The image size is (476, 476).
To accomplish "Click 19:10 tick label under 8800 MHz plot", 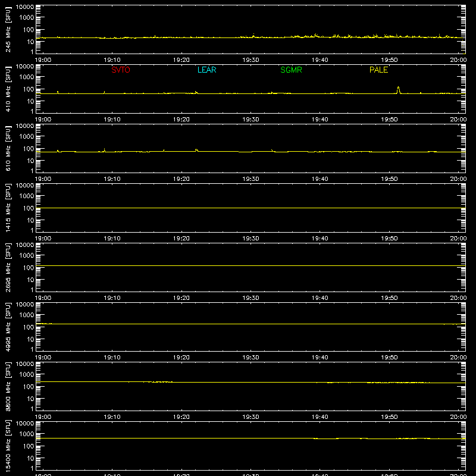I will tap(112, 417).
